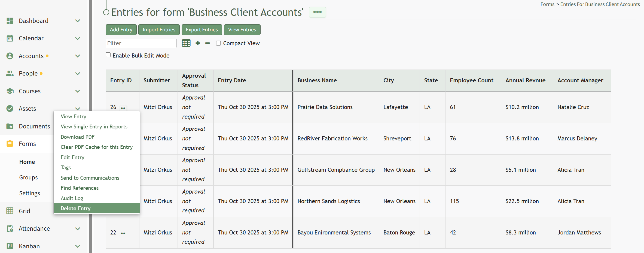Choose Send to Communications
Screen dimensions: 644x253
[x=97, y=178]
